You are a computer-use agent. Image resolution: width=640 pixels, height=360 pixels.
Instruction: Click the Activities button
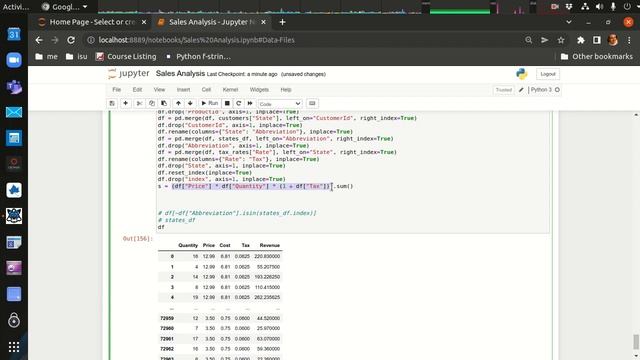tap(16, 7)
